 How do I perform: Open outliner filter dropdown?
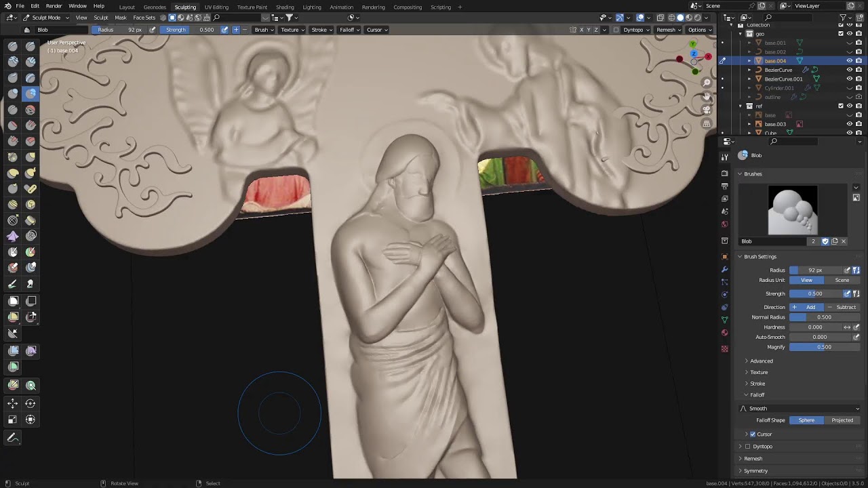pos(845,18)
